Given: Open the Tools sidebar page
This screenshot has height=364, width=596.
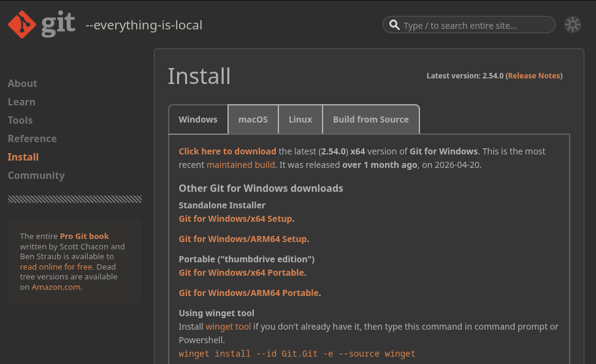Looking at the screenshot, I should (20, 121).
